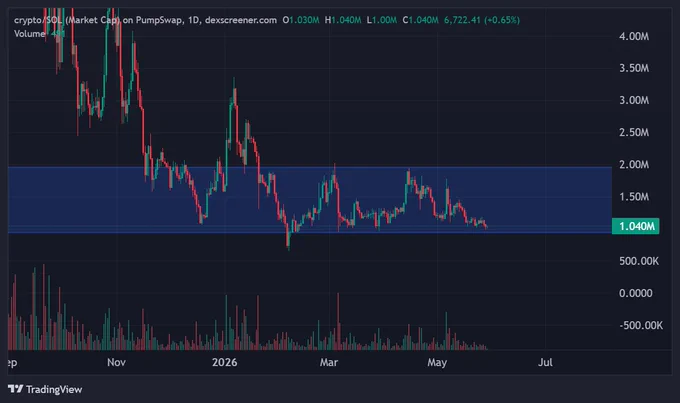Click the change value 6,722.41 (+0.65%)

point(482,20)
